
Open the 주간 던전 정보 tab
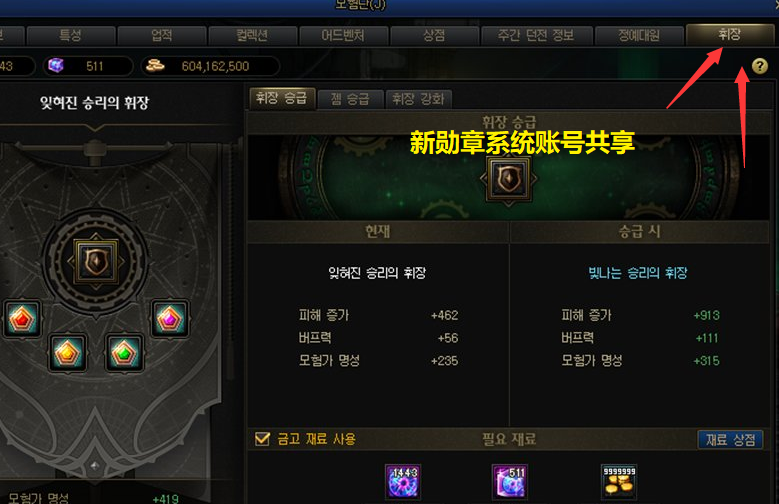coord(536,36)
